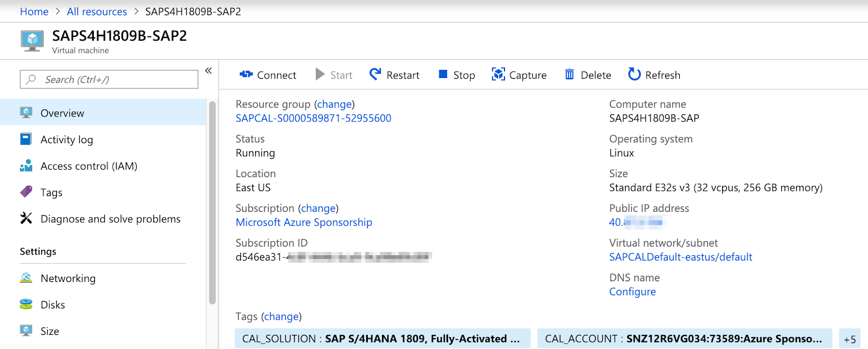The image size is (868, 349).
Task: Open resource group SAPCAL-S0000589871-52955600
Action: click(314, 118)
